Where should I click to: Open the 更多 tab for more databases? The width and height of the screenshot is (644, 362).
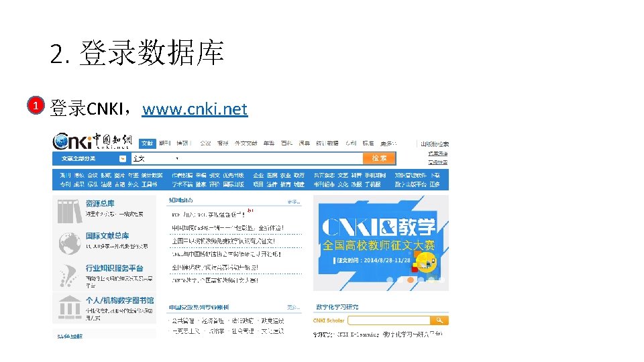pos(388,143)
